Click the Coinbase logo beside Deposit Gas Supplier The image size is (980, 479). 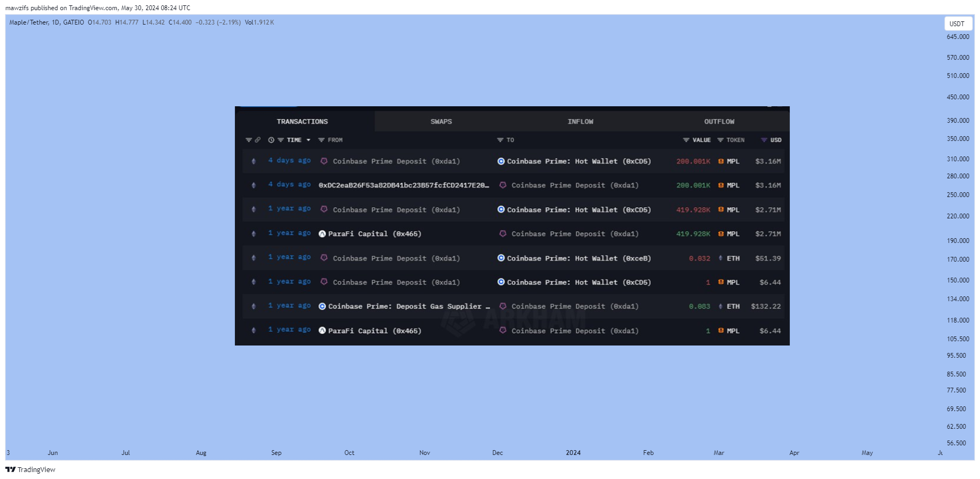pyautogui.click(x=322, y=307)
